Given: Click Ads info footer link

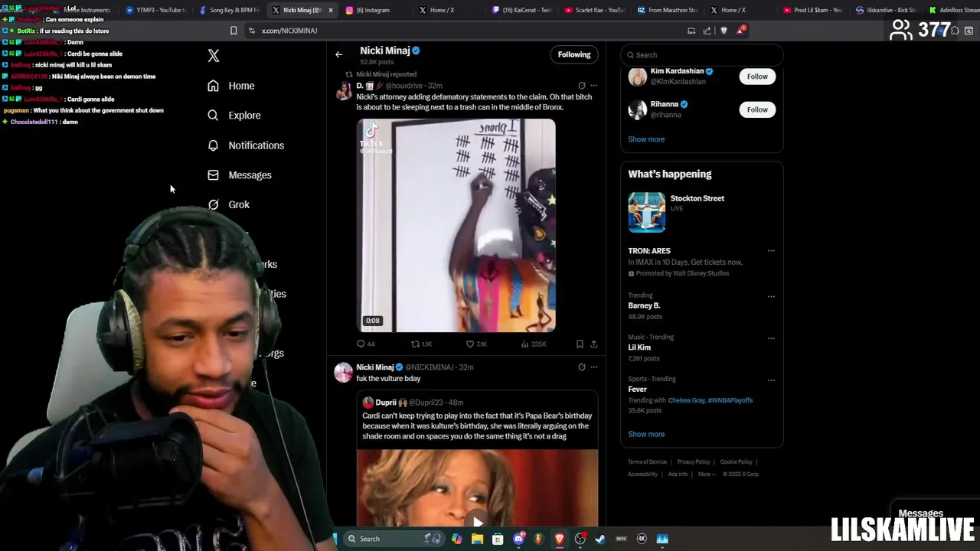Looking at the screenshot, I should click(678, 474).
